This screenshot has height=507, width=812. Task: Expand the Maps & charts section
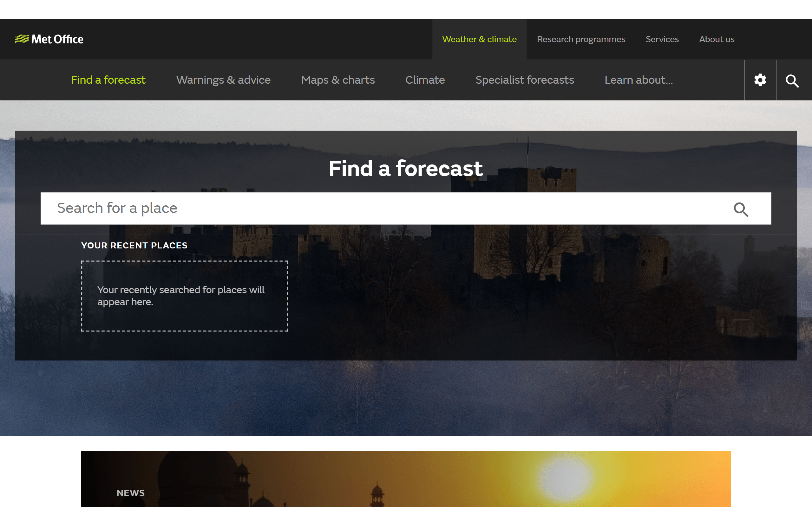pyautogui.click(x=337, y=80)
